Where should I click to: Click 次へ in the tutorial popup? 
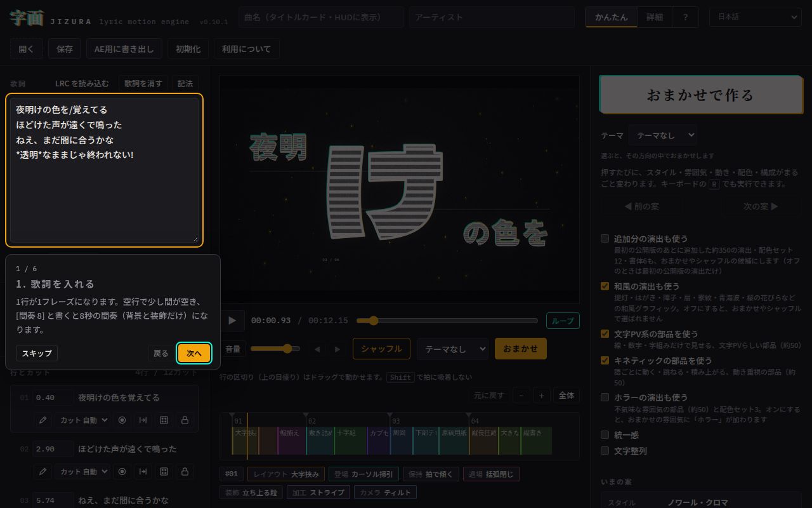pyautogui.click(x=194, y=353)
